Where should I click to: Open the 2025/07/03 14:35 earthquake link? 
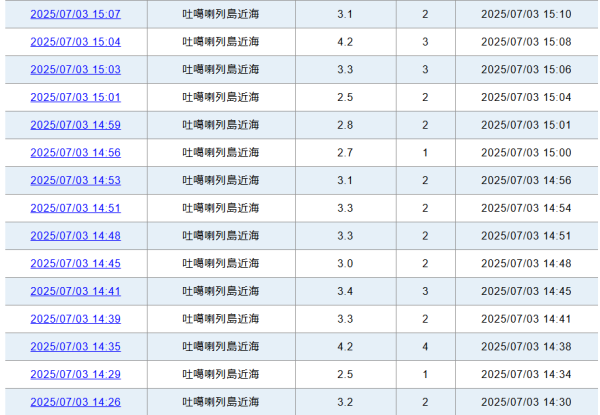point(75,347)
